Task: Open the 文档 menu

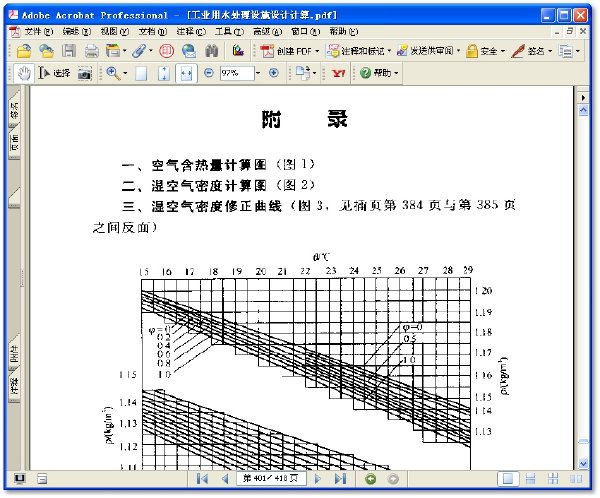Action: (x=153, y=31)
